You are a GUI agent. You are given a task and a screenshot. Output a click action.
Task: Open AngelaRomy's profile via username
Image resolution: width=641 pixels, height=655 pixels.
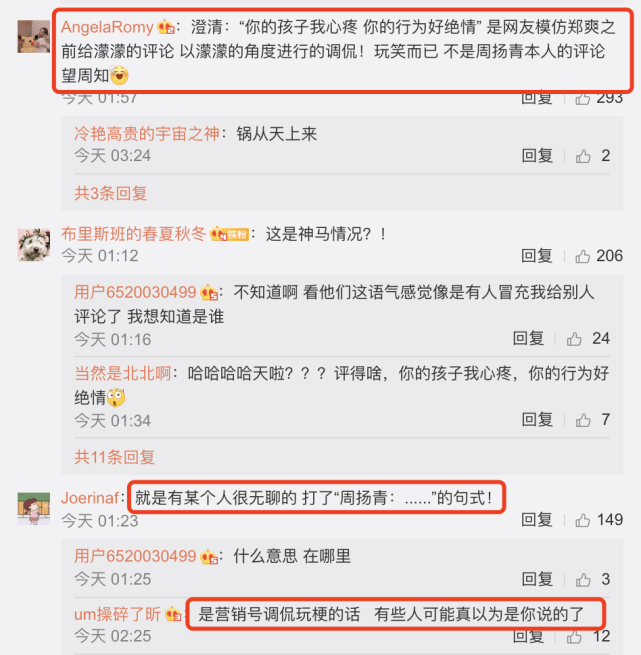[x=107, y=27]
